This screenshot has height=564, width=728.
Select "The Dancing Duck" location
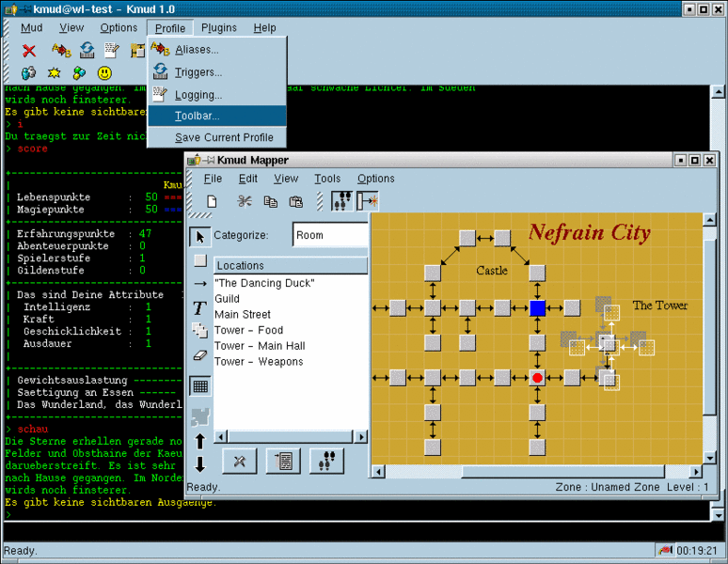pyautogui.click(x=264, y=283)
